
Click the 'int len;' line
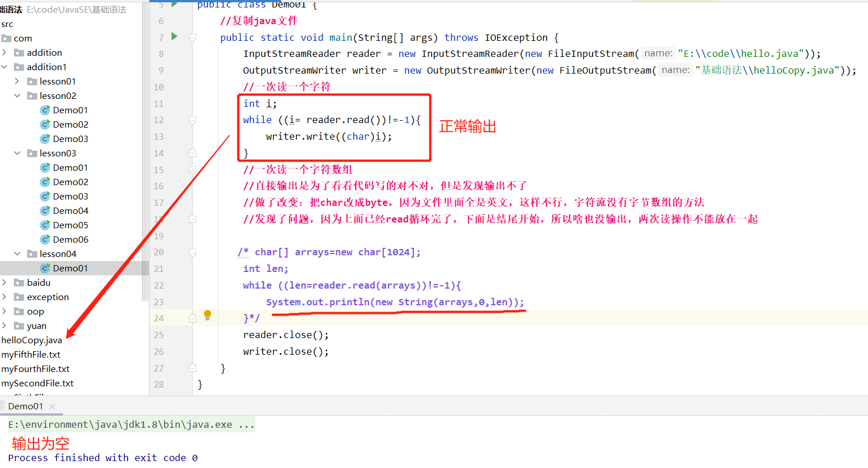[x=266, y=268]
